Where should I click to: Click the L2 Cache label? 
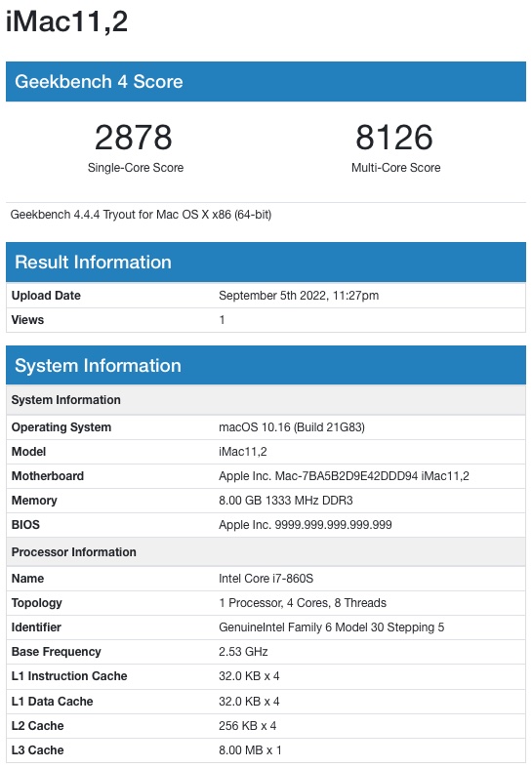click(38, 726)
